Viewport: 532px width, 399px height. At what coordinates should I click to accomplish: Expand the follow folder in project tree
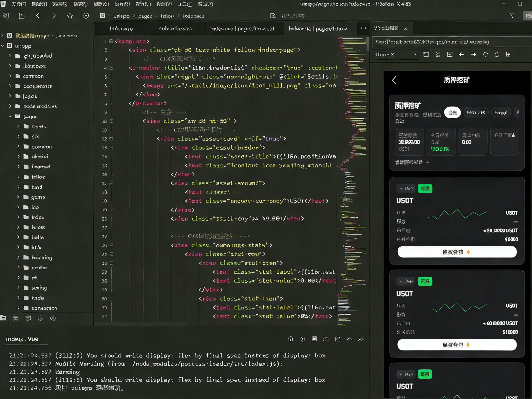[18, 177]
